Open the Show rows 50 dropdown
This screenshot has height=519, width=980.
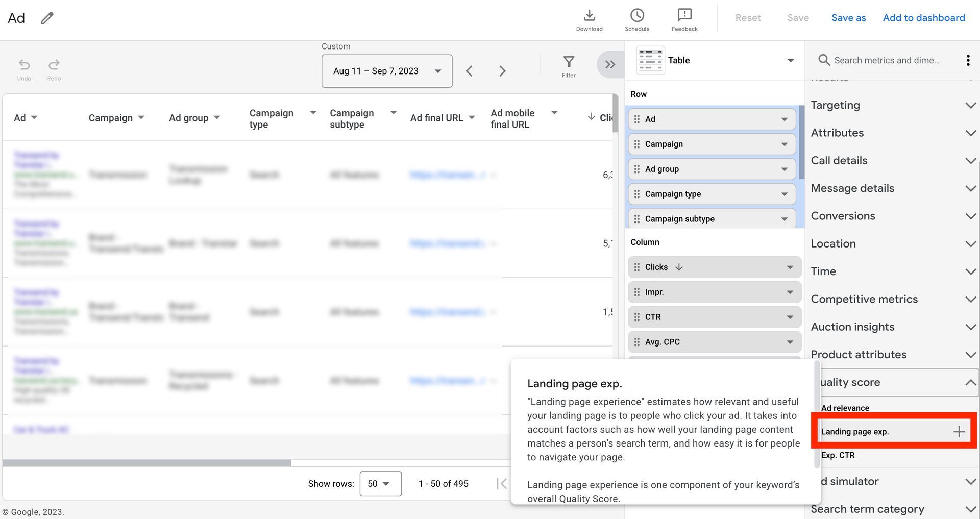click(x=380, y=484)
